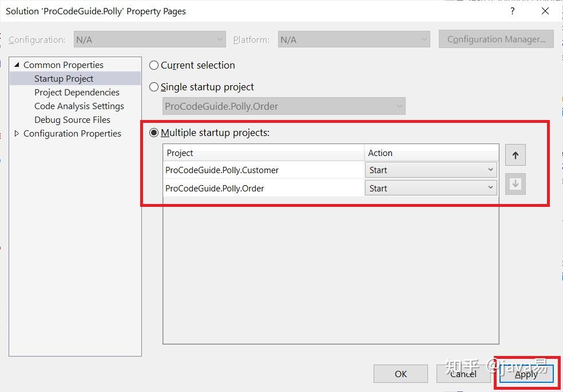Open Code Analysis Settings page
563x392 pixels.
coord(79,106)
